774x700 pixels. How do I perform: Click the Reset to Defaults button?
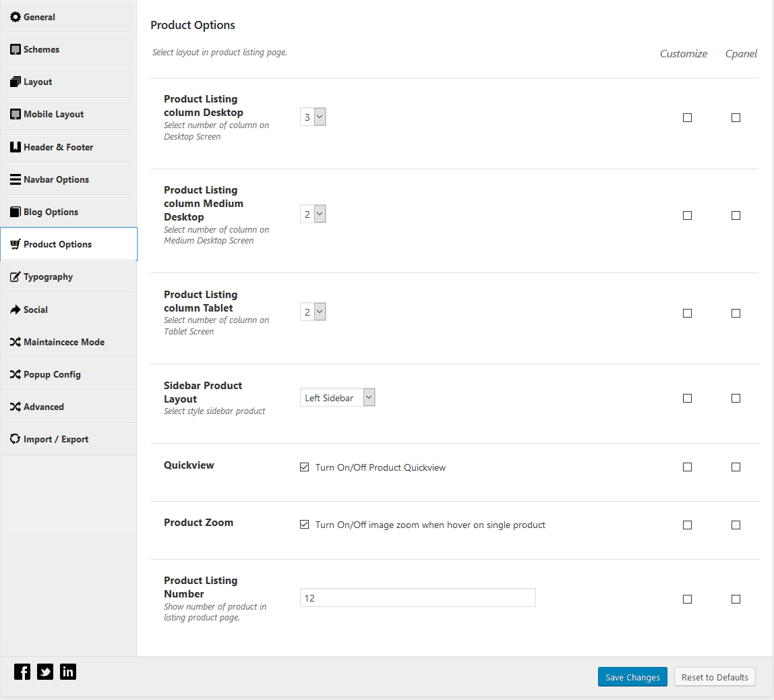coord(715,677)
